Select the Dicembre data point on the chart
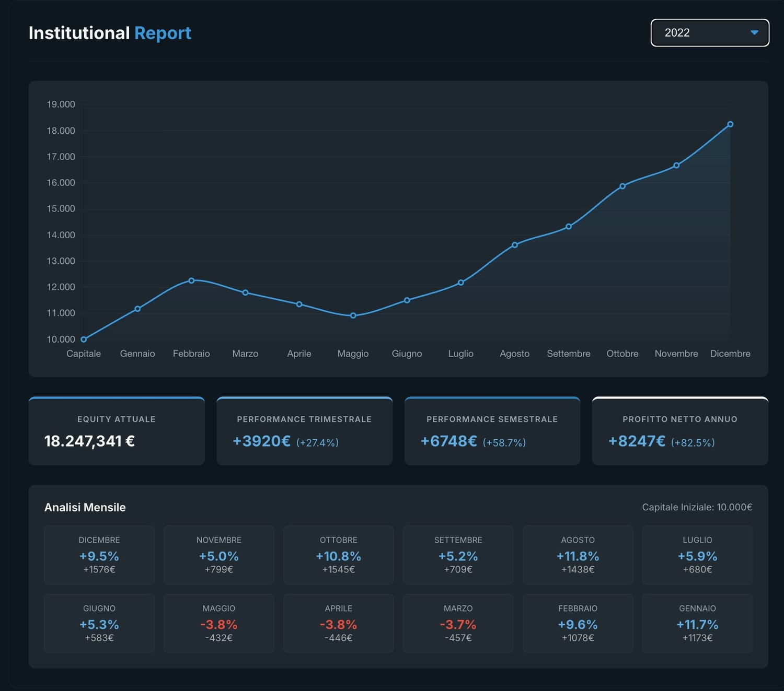Screen dimensions: 784x691 click(730, 124)
